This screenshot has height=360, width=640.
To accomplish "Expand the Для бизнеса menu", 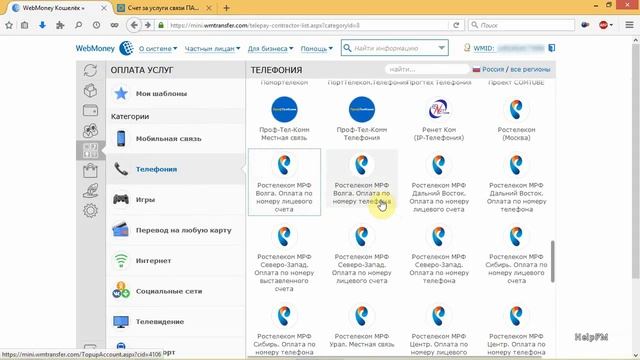I will 270,49.
